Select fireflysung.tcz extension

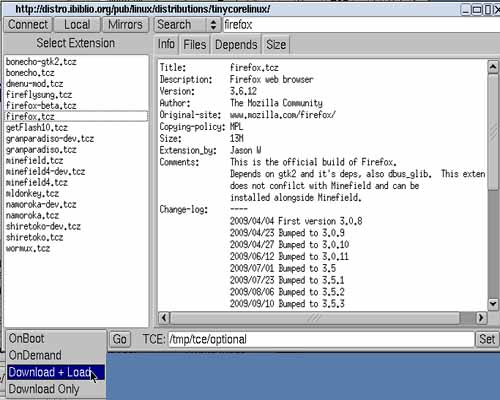coord(76,95)
